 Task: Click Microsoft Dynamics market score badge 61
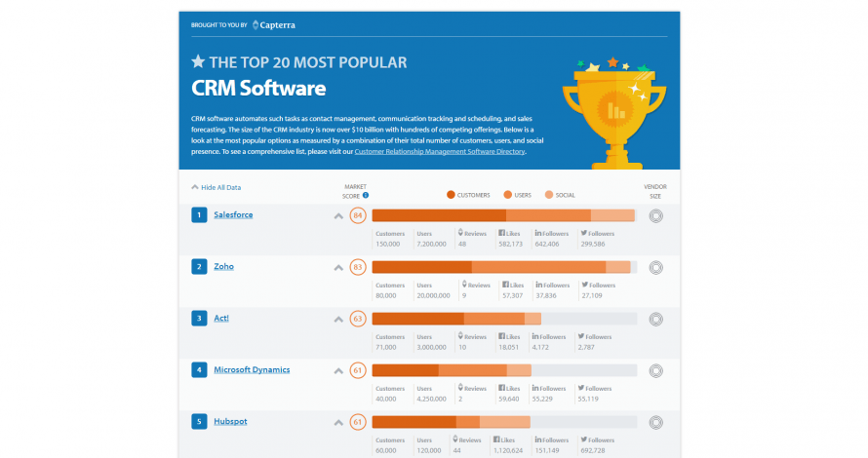[358, 370]
